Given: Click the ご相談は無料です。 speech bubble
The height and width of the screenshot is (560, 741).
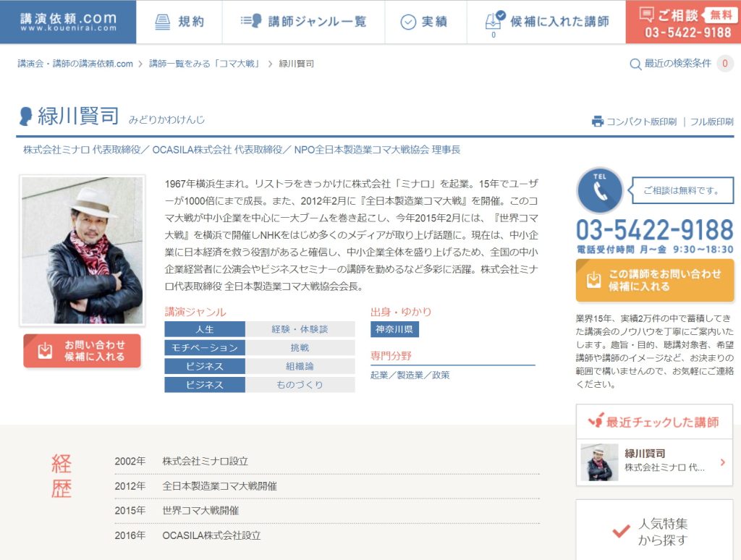Looking at the screenshot, I should tap(682, 190).
